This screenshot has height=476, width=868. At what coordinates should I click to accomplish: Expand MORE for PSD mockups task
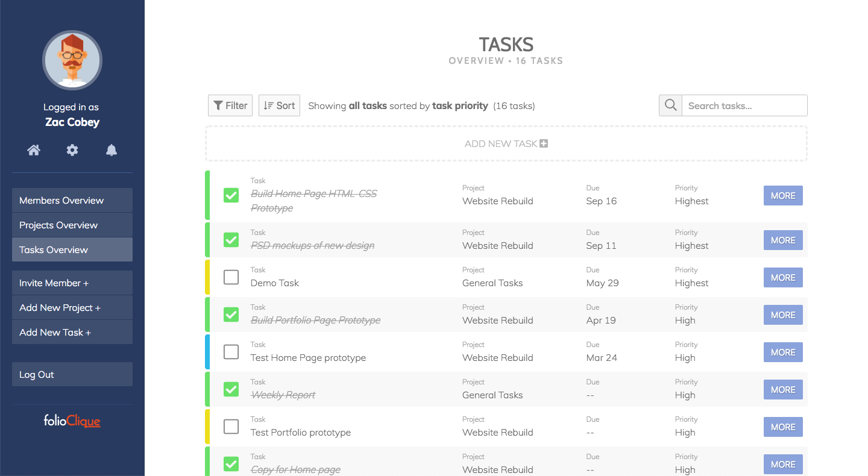click(783, 240)
